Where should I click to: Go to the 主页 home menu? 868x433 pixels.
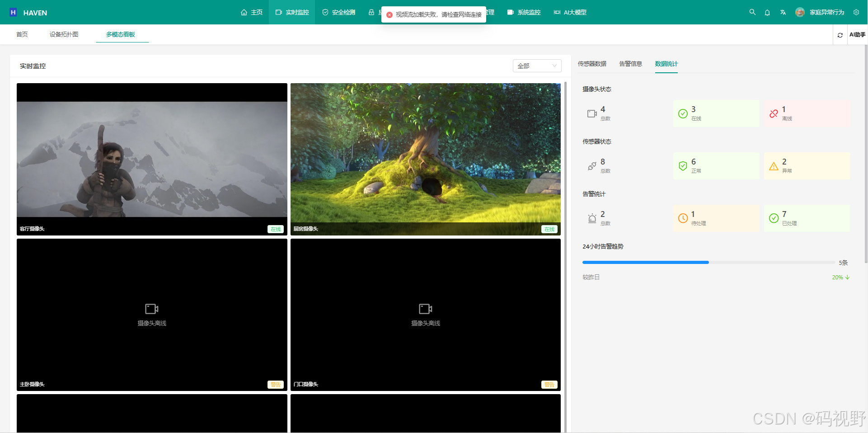(252, 12)
